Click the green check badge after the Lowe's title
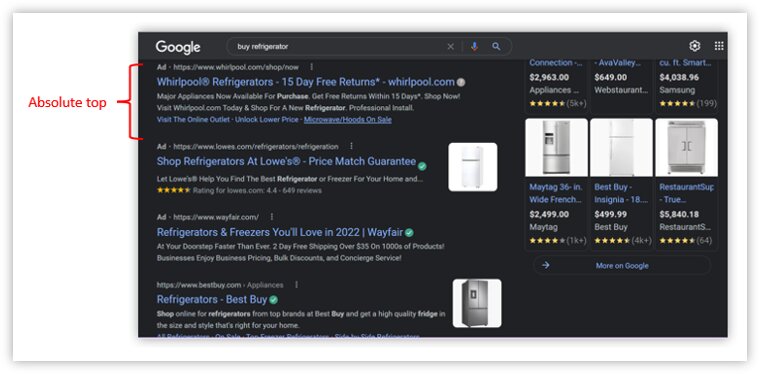 (422, 166)
